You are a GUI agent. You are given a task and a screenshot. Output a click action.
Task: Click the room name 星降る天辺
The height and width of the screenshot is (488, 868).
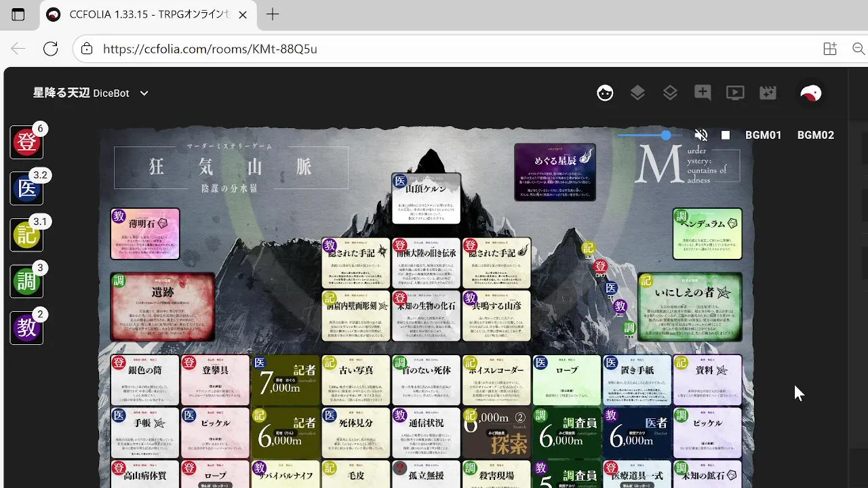61,93
